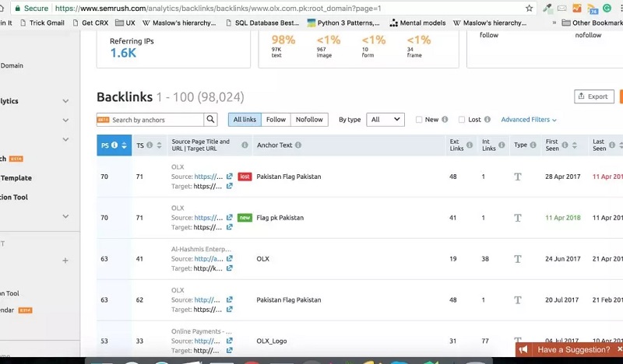Open the Mental models bookmark

417,23
